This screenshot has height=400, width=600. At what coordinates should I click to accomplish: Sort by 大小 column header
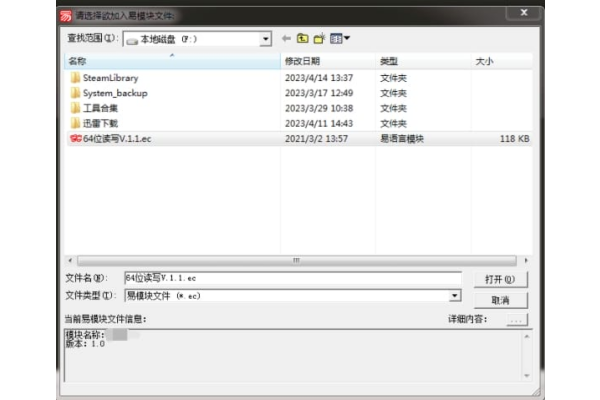click(502, 61)
